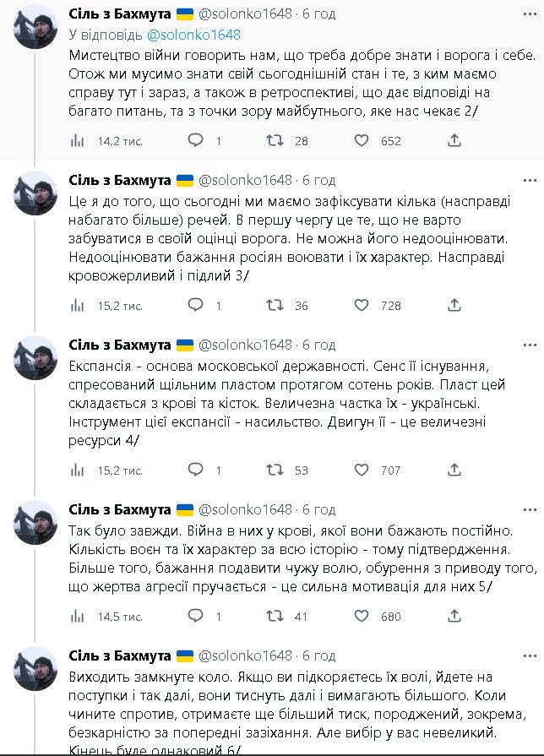Screen dimensions: 544x756
Task: Like the tweet with 652 likes
Action: click(362, 141)
